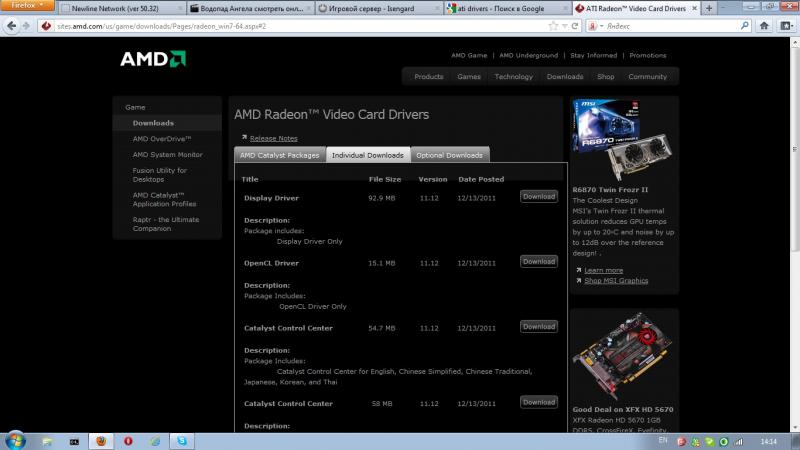Screen dimensions: 800x450
Task: Click the Yandex search magnifier icon
Action: pos(744,26)
